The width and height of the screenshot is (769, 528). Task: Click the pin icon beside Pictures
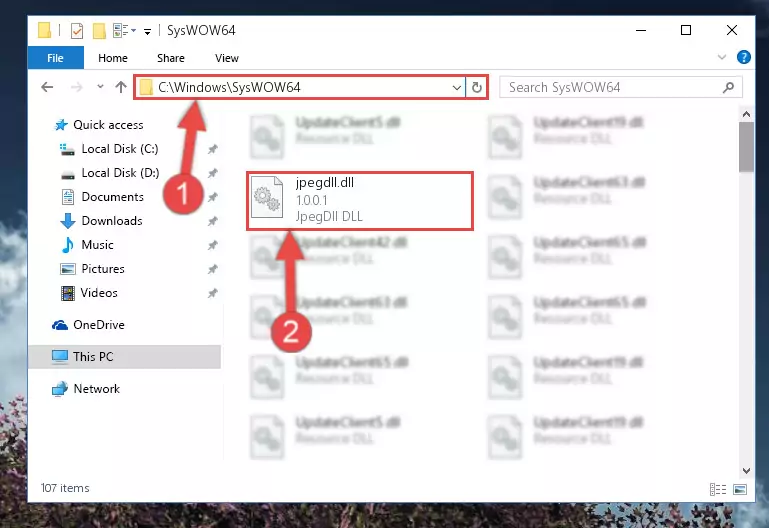tap(212, 269)
